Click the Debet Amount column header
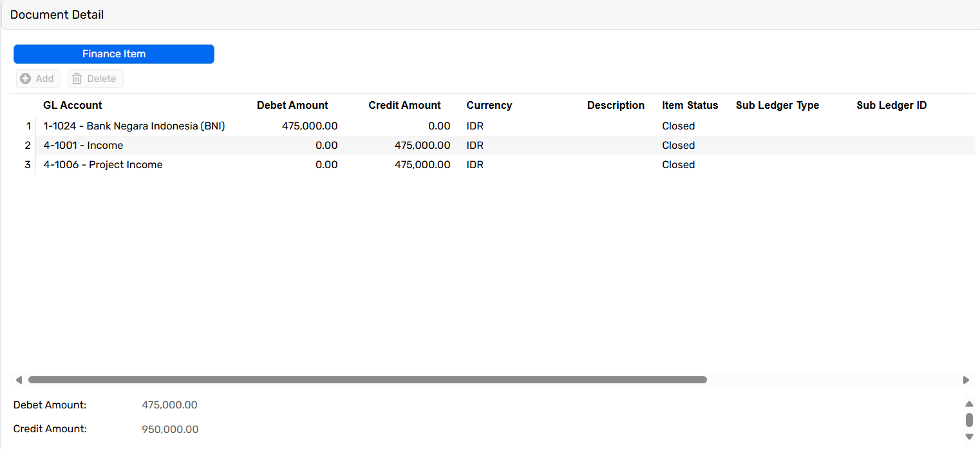 (x=292, y=106)
